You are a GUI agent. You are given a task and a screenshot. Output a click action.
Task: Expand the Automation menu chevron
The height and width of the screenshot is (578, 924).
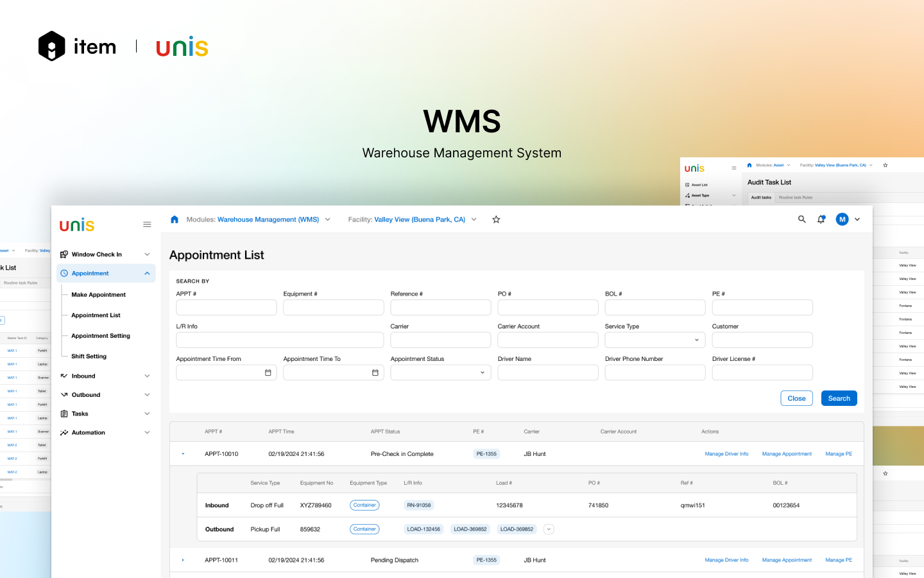[x=147, y=432]
